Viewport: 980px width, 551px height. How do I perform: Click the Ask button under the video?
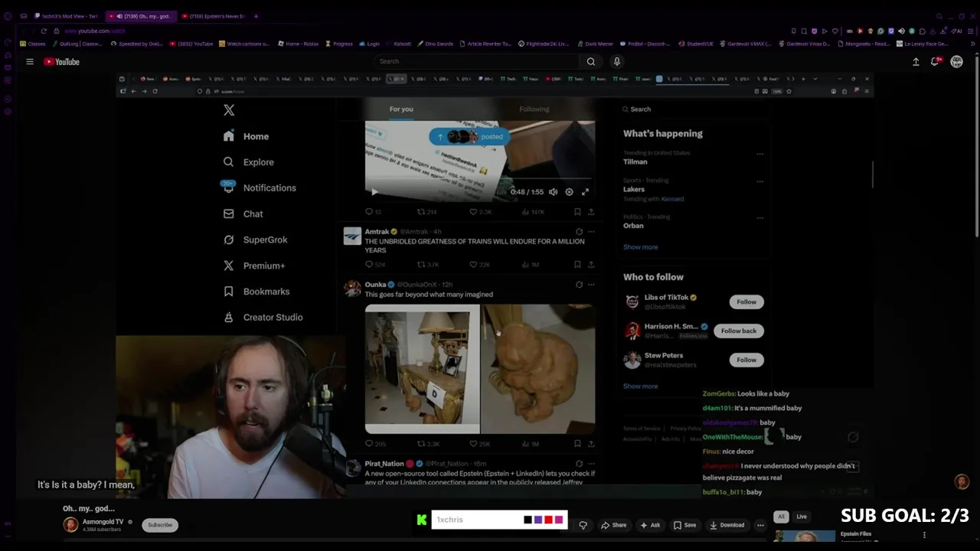(x=650, y=525)
